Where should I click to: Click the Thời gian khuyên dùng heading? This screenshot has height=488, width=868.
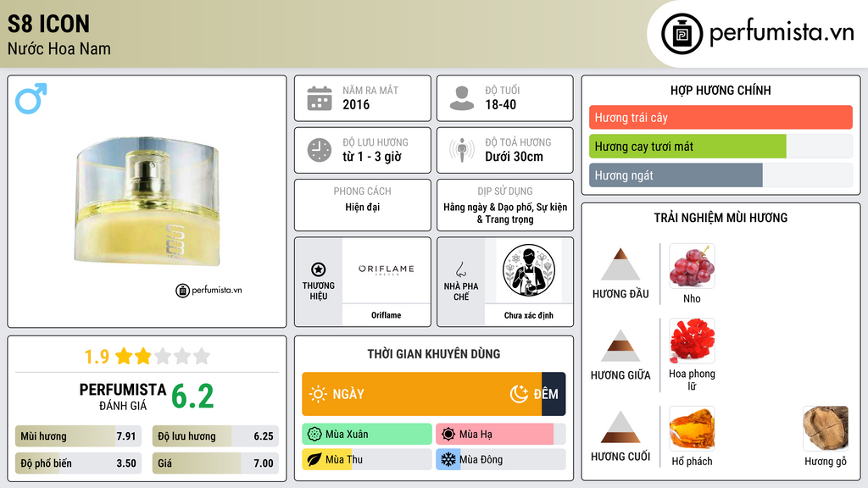pos(434,354)
